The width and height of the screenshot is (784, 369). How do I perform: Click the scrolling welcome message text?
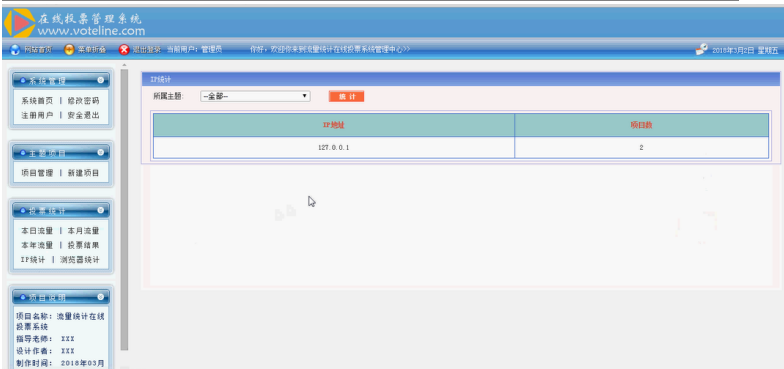point(330,50)
